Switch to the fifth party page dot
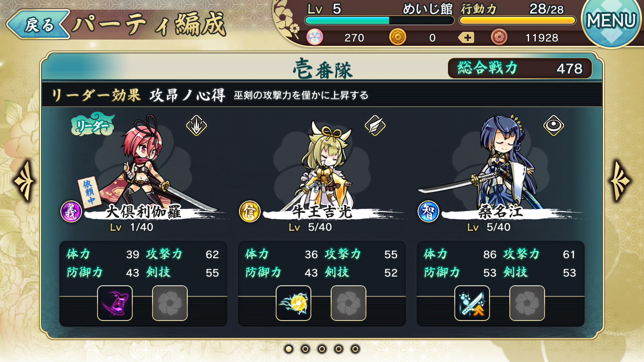This screenshot has width=644, height=362. [355, 348]
